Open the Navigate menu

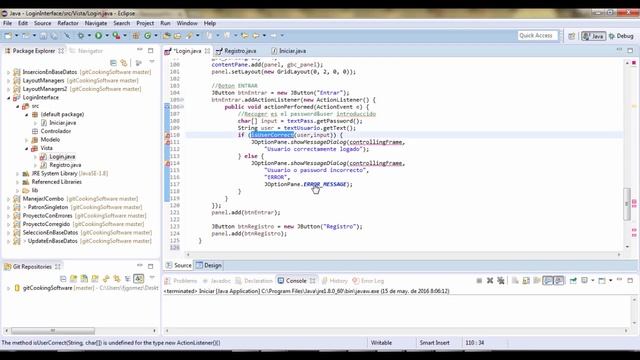pos(96,23)
